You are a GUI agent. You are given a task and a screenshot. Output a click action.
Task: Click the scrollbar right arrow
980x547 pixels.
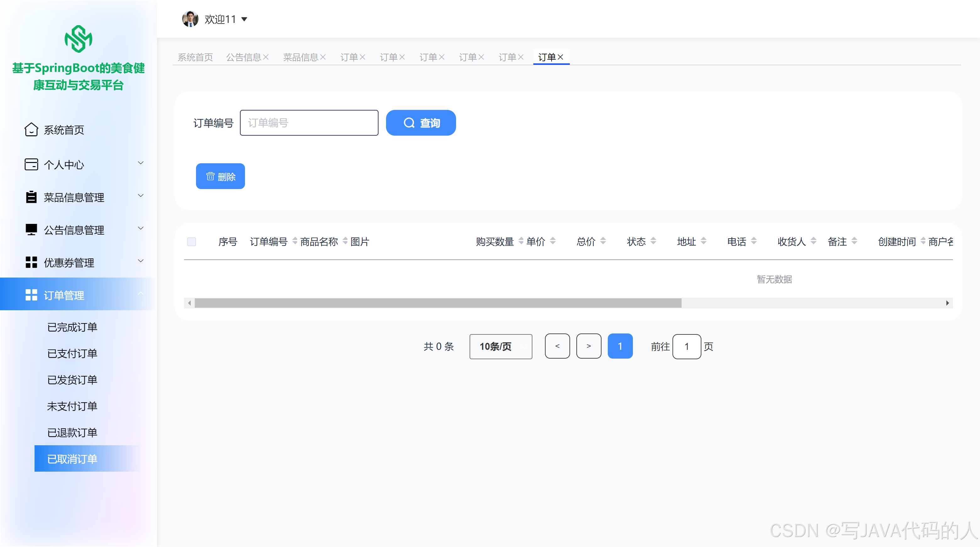947,303
